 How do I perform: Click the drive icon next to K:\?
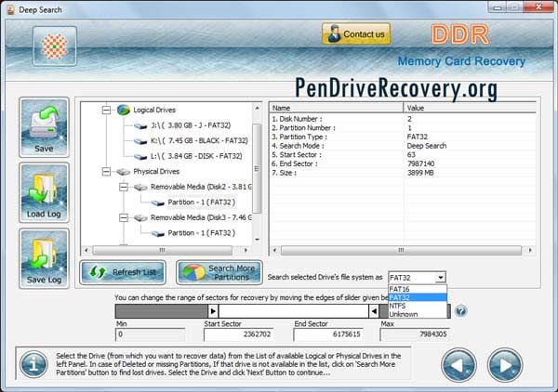pyautogui.click(x=140, y=141)
